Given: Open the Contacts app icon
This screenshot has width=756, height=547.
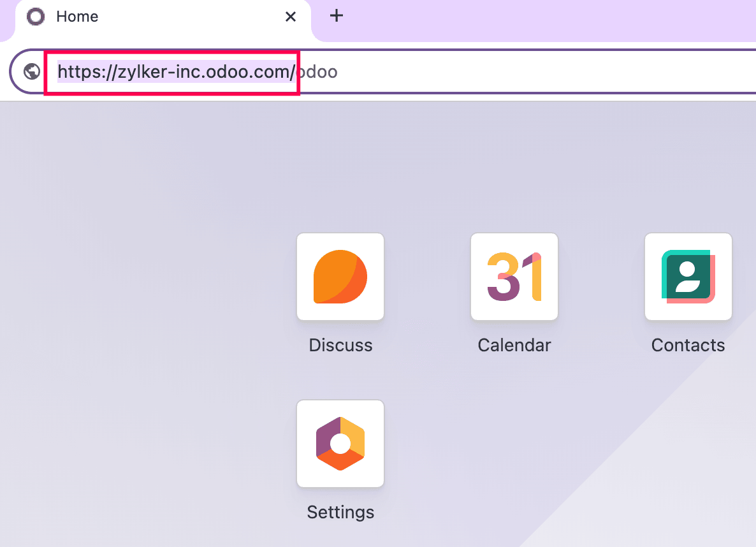Looking at the screenshot, I should (x=688, y=277).
